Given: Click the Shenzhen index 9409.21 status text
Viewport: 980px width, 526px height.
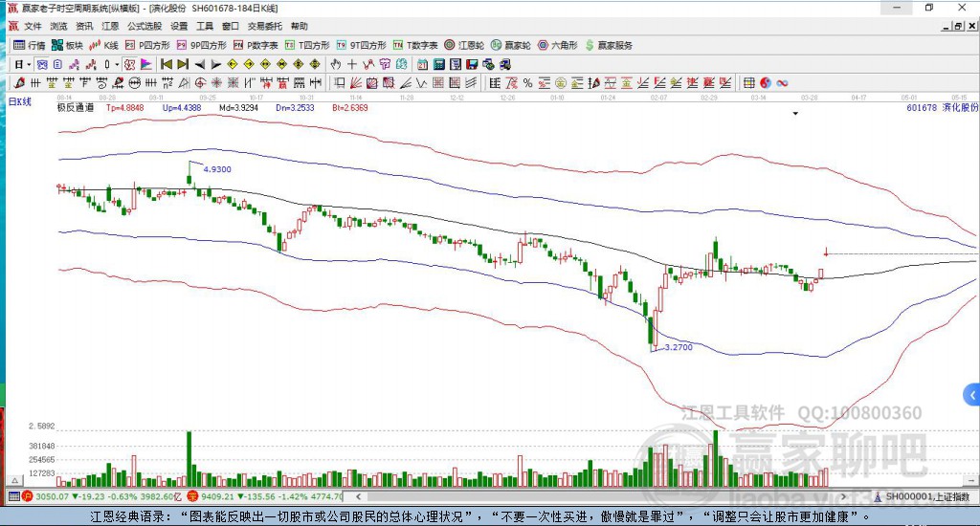Looking at the screenshot, I should 217,496.
